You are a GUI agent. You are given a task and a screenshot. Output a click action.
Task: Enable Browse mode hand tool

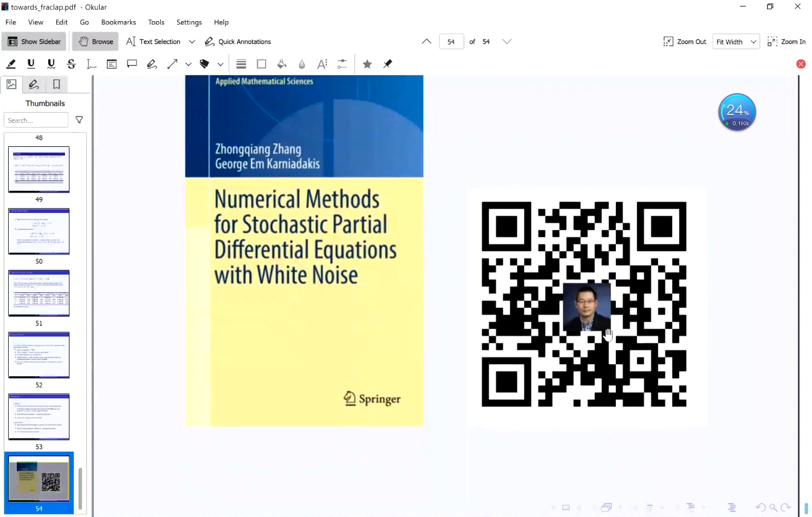click(x=96, y=42)
